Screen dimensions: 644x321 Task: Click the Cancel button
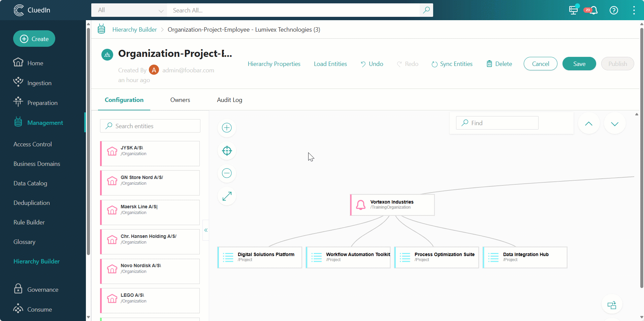click(541, 64)
